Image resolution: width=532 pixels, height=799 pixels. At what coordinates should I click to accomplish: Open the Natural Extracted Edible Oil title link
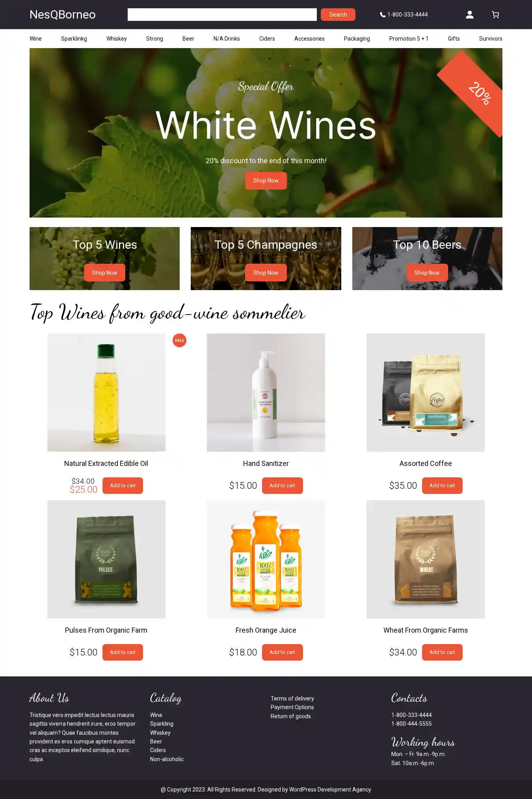(x=106, y=464)
